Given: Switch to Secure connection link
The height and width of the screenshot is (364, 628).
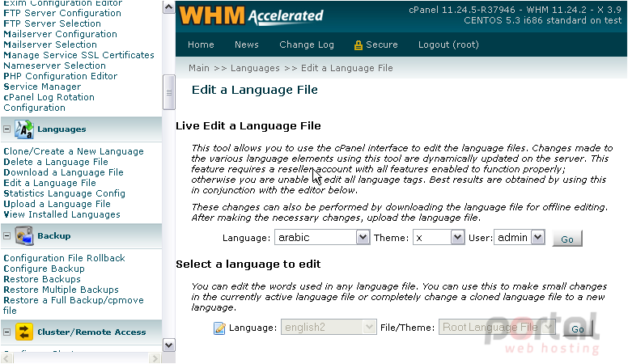Looking at the screenshot, I should (x=382, y=44).
